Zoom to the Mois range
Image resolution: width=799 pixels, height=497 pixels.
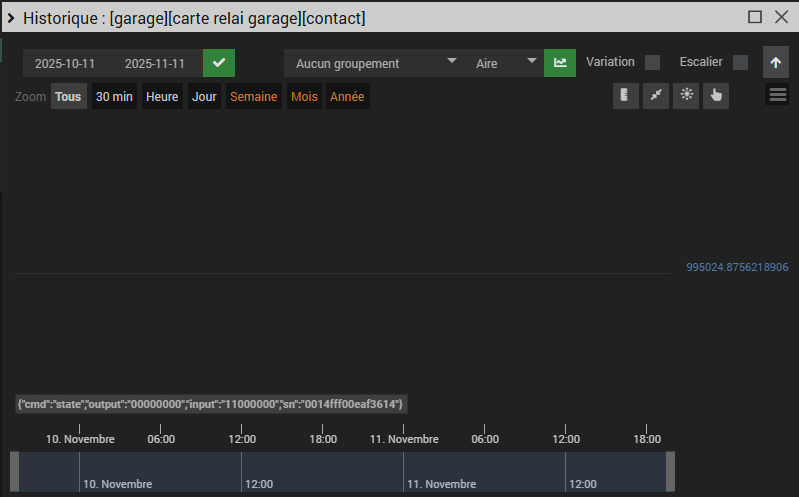[x=304, y=97]
